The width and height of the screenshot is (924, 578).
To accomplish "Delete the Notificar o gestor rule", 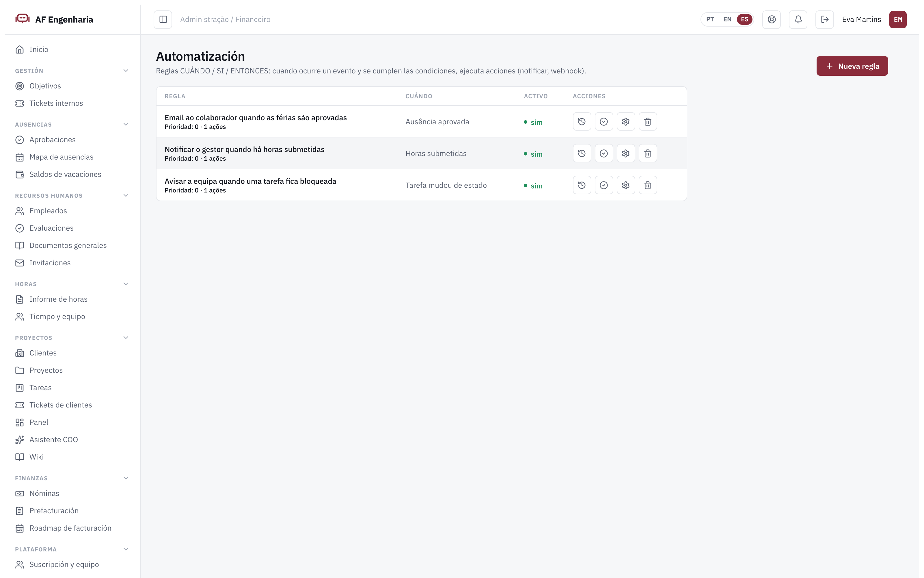I will point(648,153).
